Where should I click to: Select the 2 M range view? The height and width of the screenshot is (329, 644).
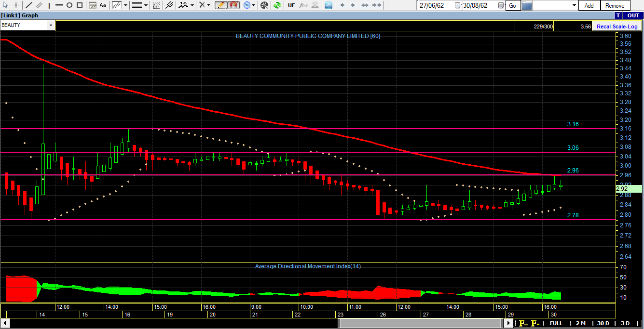tap(581, 323)
